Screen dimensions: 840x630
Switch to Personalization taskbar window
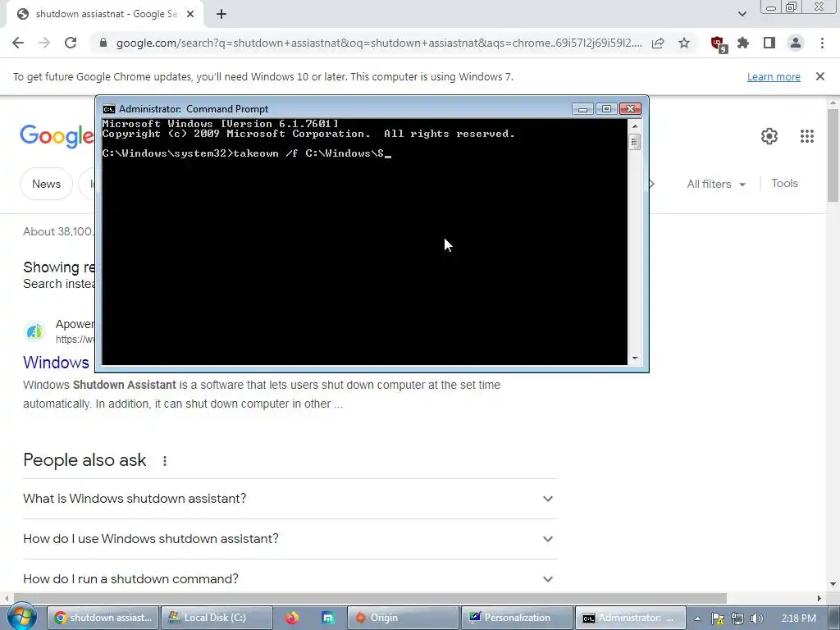coord(517,618)
